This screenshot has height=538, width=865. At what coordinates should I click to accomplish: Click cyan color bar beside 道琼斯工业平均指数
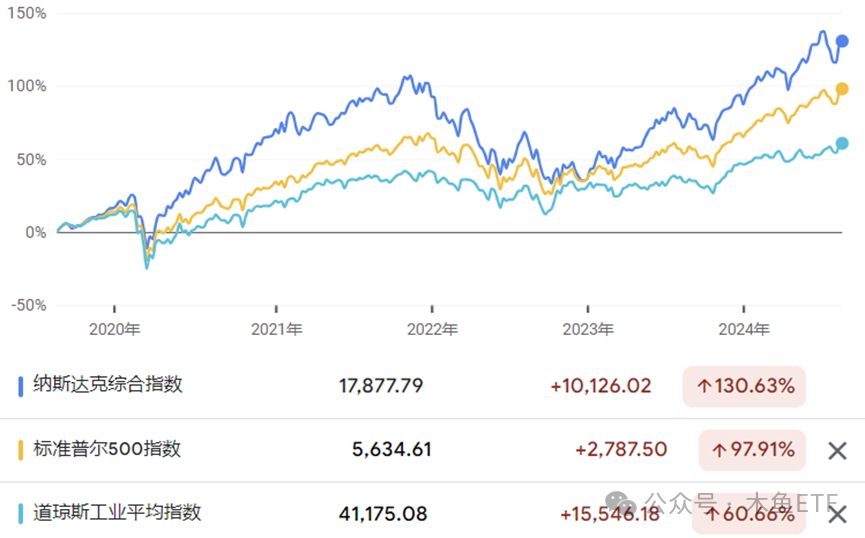tap(21, 514)
